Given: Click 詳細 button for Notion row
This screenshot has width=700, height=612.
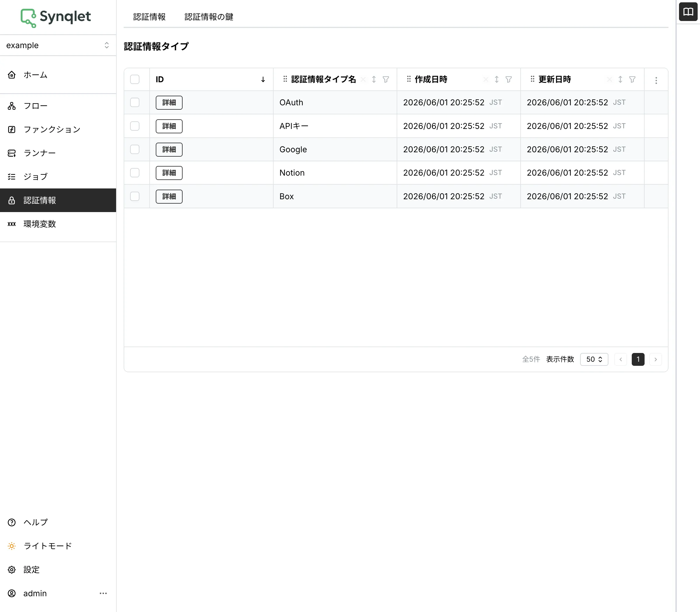Looking at the screenshot, I should (169, 173).
